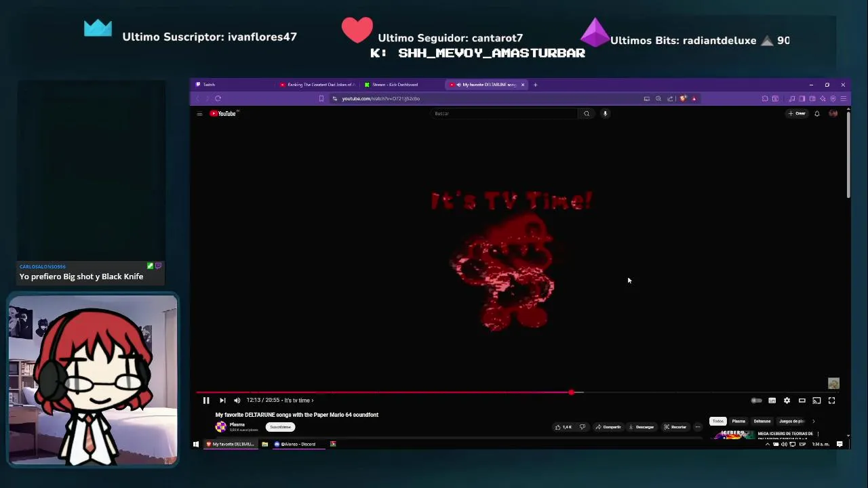The height and width of the screenshot is (488, 868).
Task: Open the "It's tv time" chapter list
Action: point(298,401)
